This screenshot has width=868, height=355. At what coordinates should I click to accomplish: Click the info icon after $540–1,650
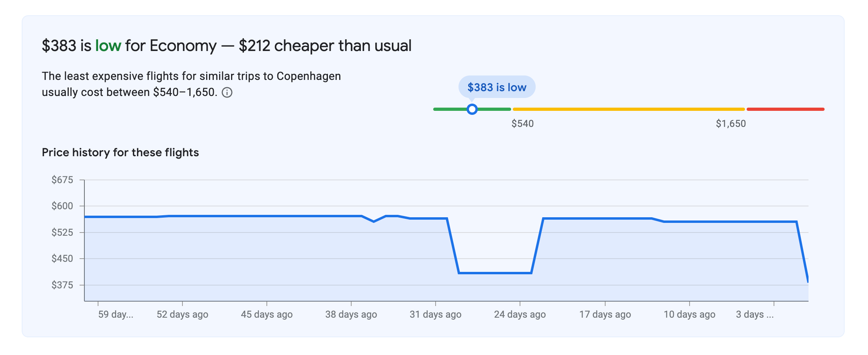(227, 93)
